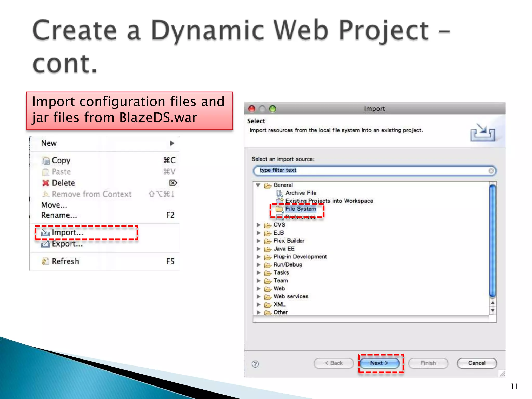The height and width of the screenshot is (399, 532).
Task: Collapse the General category
Action: [x=258, y=185]
